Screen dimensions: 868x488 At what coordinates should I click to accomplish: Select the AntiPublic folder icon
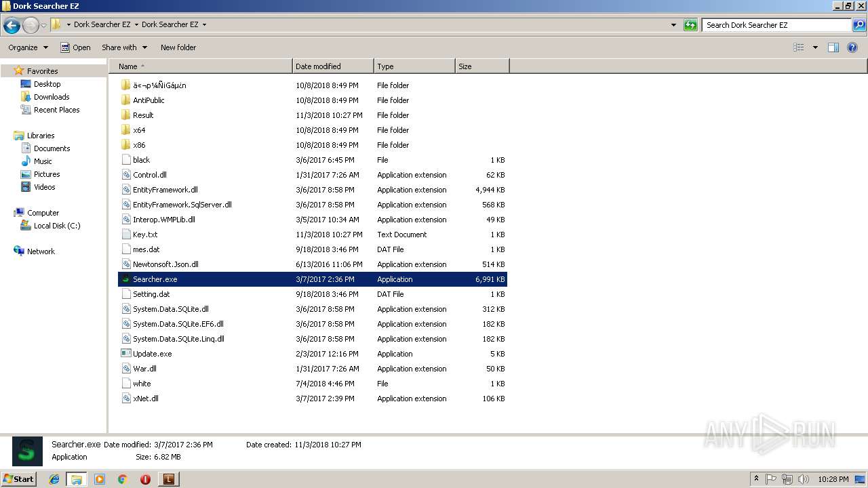(x=125, y=100)
